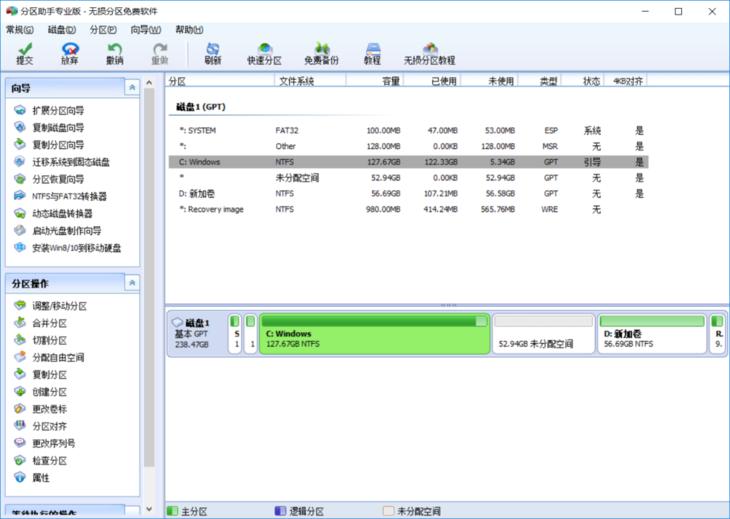Open 动态磁盘转换器
Screen dimensions: 730x519
pos(54,214)
